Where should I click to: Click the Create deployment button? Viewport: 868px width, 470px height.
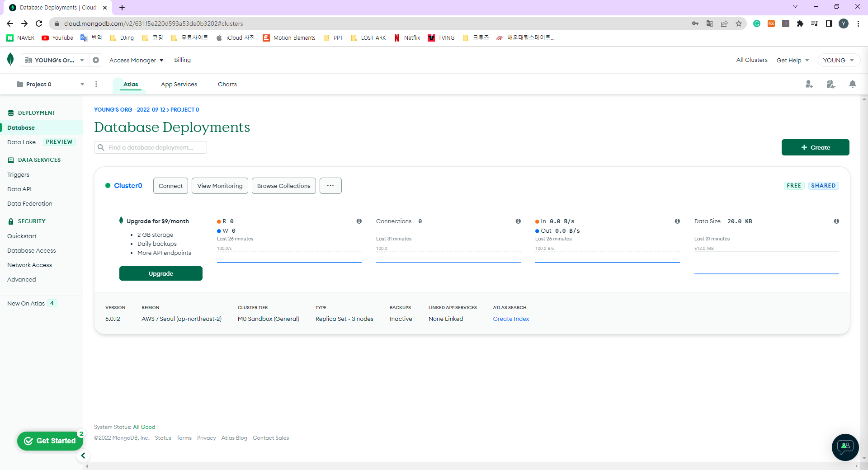point(815,147)
